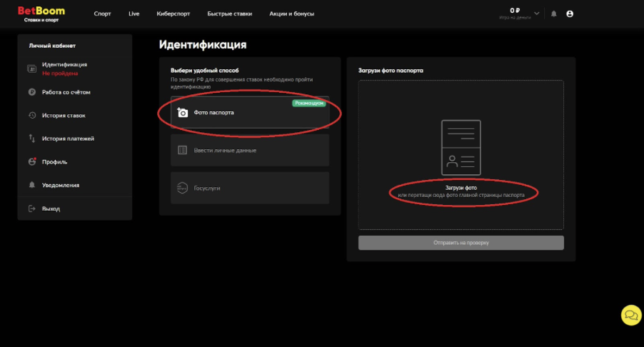The image size is (644, 347).
Task: Click the Идентификация ID card icon
Action: (x=31, y=69)
